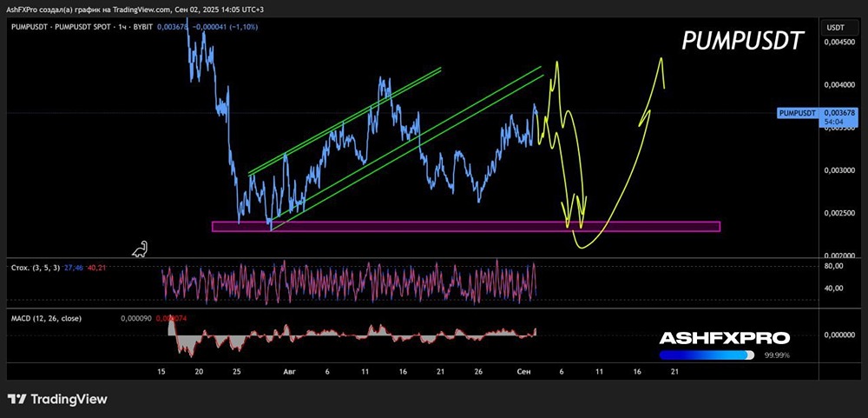Click the 80,00 Stochastic scale label
Viewport: 868px width, 418px height.
click(833, 266)
